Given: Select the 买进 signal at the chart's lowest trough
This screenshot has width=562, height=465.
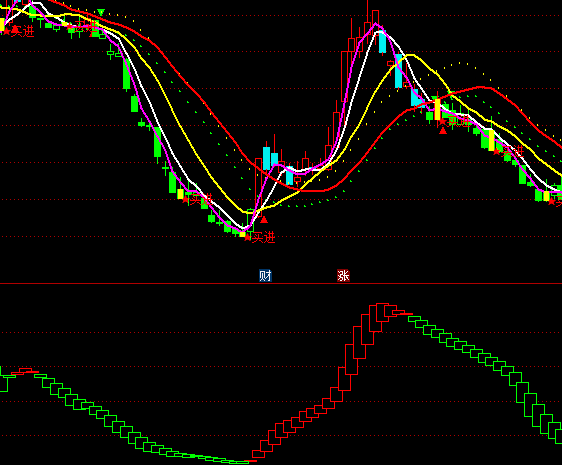Looking at the screenshot, I should (260, 237).
